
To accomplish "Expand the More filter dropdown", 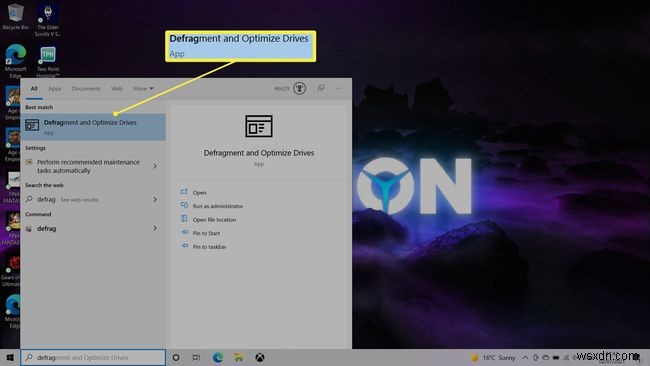I will [x=143, y=89].
